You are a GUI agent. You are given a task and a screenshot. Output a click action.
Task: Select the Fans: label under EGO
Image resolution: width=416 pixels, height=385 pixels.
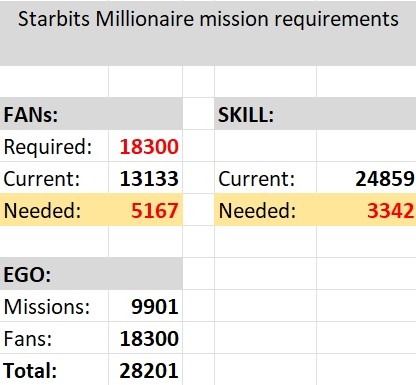[54, 338]
